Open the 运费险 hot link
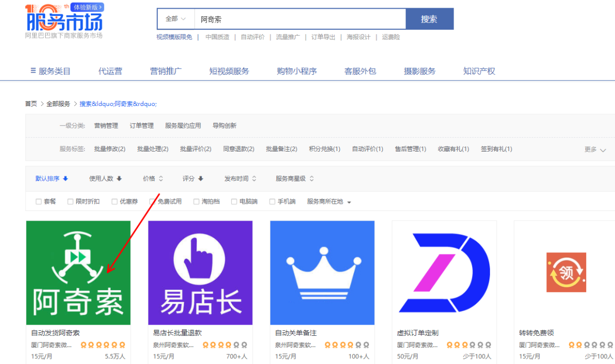615x364 pixels. (391, 37)
